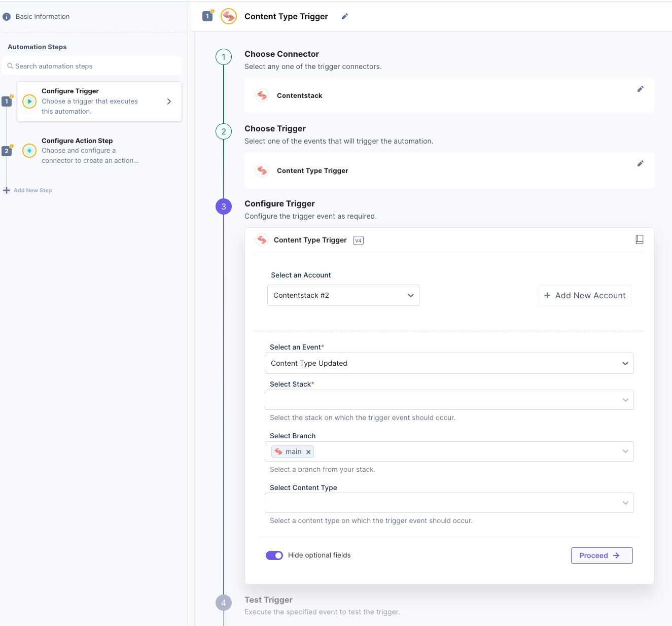Toggle Hide optional fields switch
Viewport: 672px width, 626px height.
pyautogui.click(x=274, y=555)
